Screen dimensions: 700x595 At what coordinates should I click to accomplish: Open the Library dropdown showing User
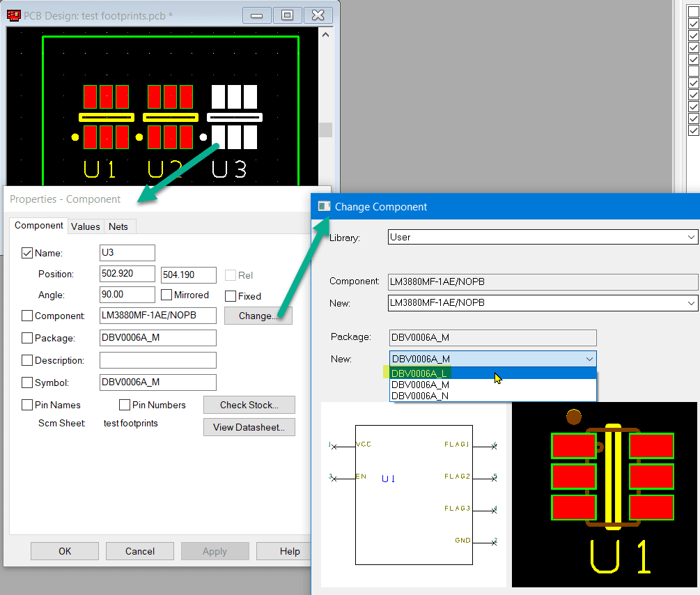543,237
